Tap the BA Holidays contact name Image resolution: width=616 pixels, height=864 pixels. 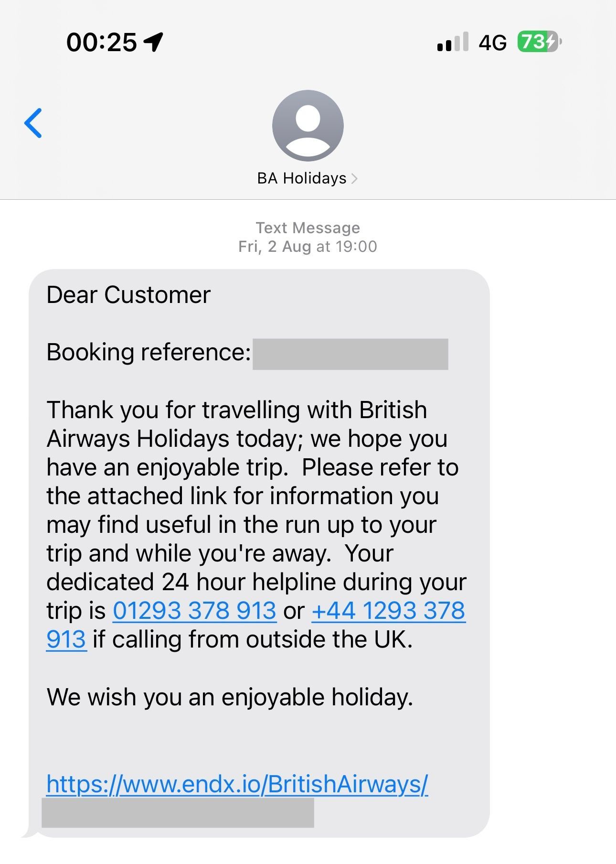pyautogui.click(x=302, y=178)
